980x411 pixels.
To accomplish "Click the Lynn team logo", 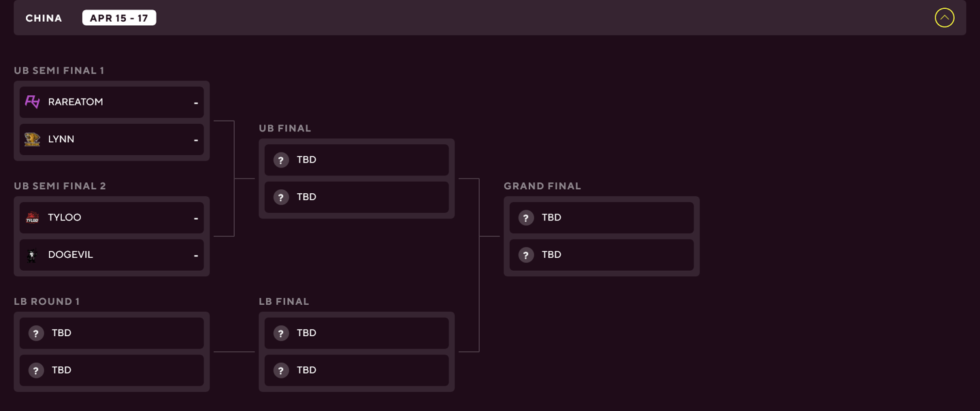I will [32, 139].
